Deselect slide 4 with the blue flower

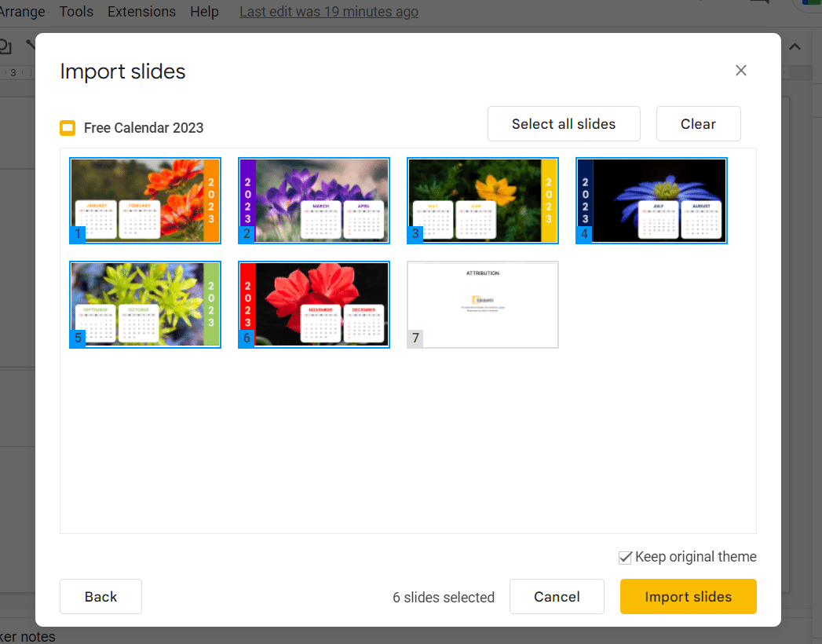[x=651, y=200]
